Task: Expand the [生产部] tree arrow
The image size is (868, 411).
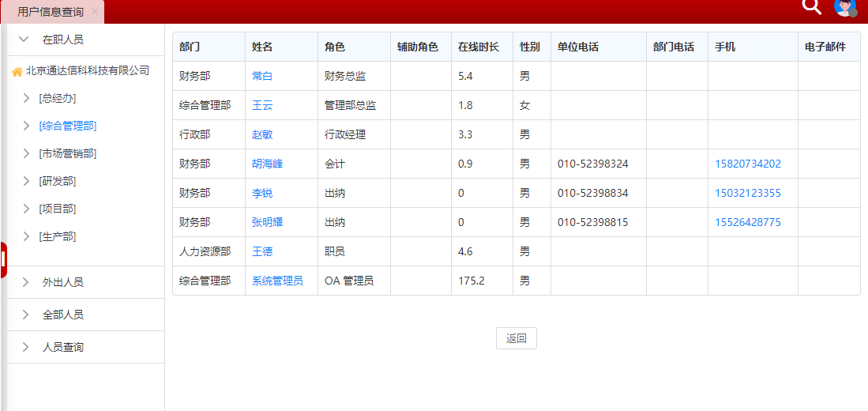Action: coord(26,236)
